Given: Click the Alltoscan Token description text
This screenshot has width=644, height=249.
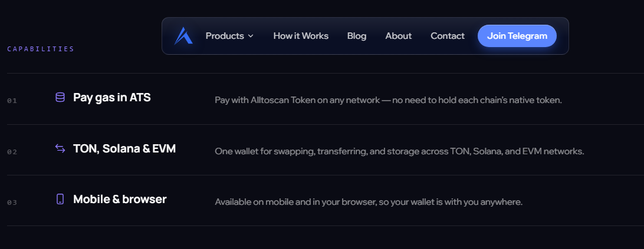Looking at the screenshot, I should [x=388, y=100].
